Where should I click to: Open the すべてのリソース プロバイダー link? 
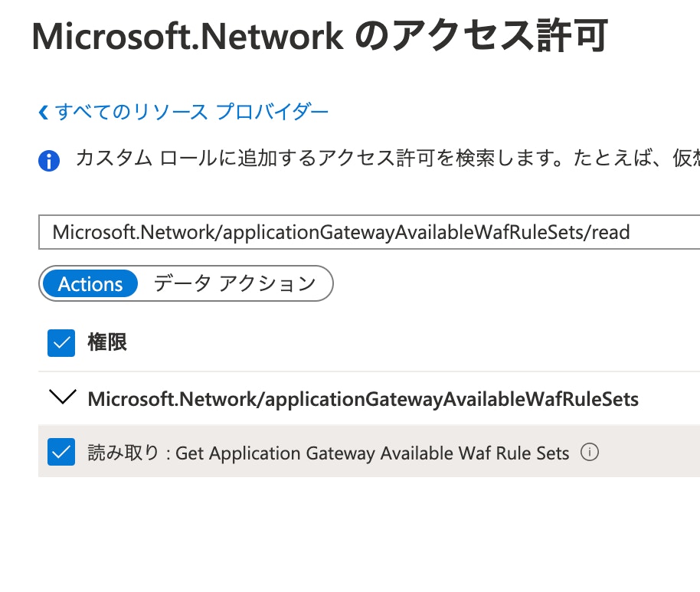(x=191, y=113)
